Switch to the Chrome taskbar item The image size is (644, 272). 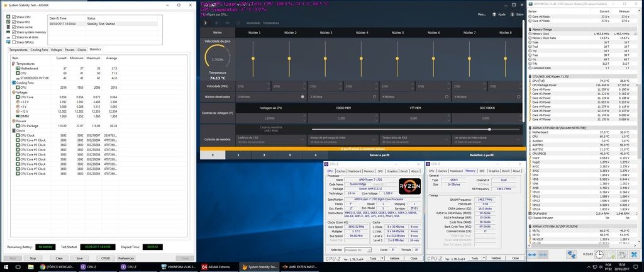57,267
